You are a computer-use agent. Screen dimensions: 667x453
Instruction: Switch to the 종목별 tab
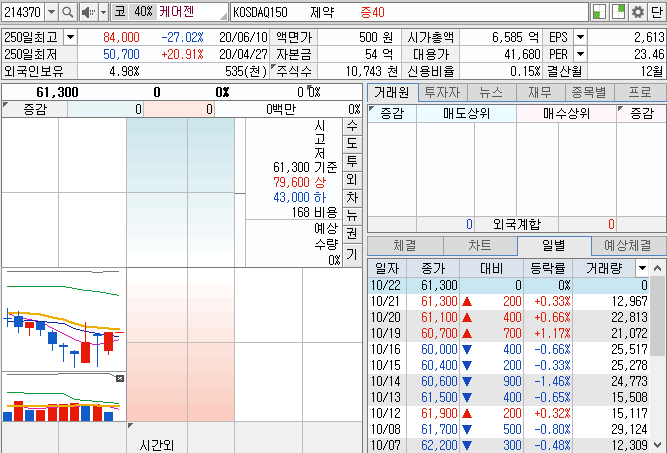coord(589,92)
